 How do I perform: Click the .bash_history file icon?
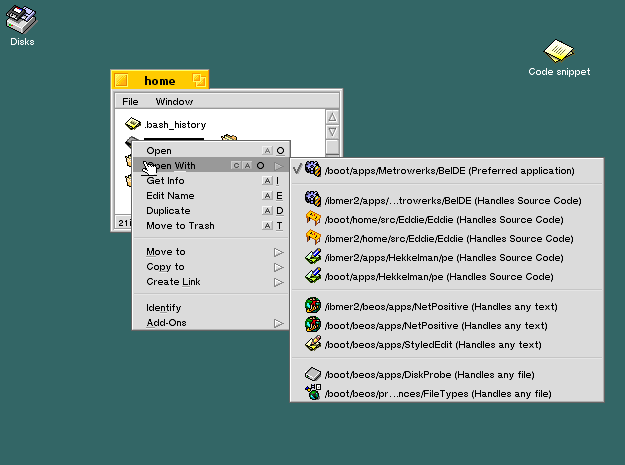[133, 124]
